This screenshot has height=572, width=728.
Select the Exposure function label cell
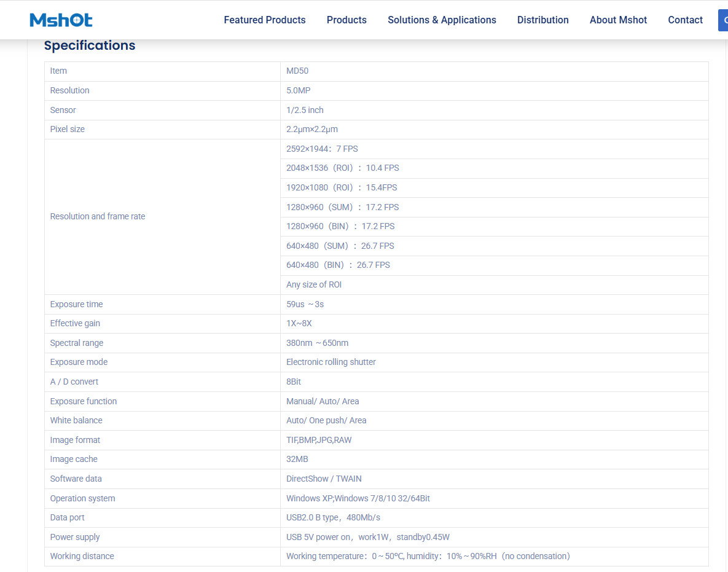163,401
